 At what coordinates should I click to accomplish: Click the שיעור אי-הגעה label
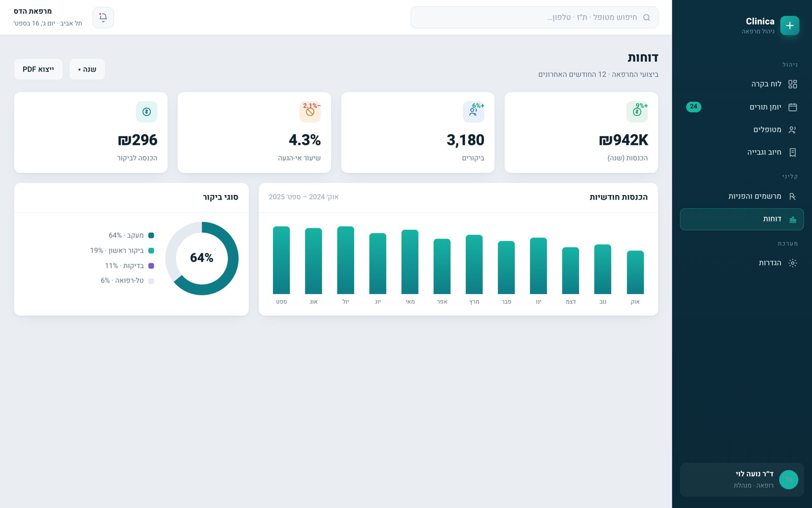pos(299,158)
